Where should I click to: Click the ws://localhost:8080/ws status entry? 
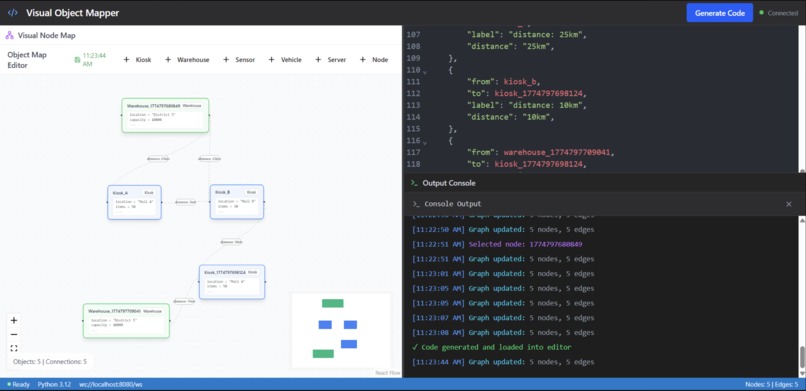point(111,384)
